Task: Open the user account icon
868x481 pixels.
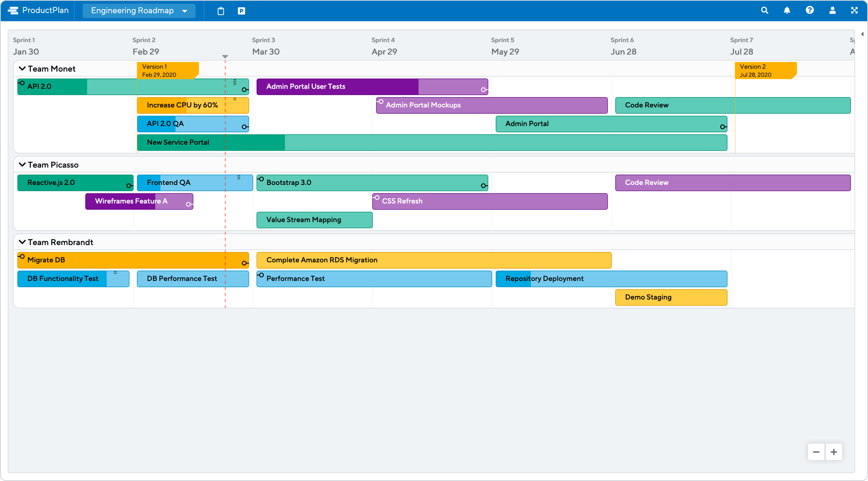Action: tap(833, 11)
